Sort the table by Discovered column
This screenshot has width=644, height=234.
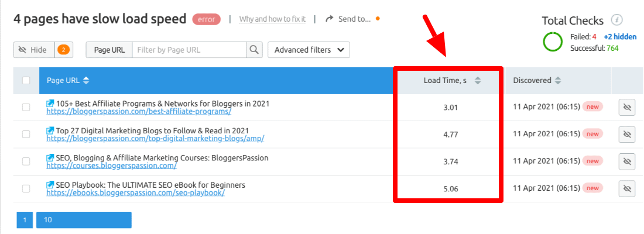(557, 81)
